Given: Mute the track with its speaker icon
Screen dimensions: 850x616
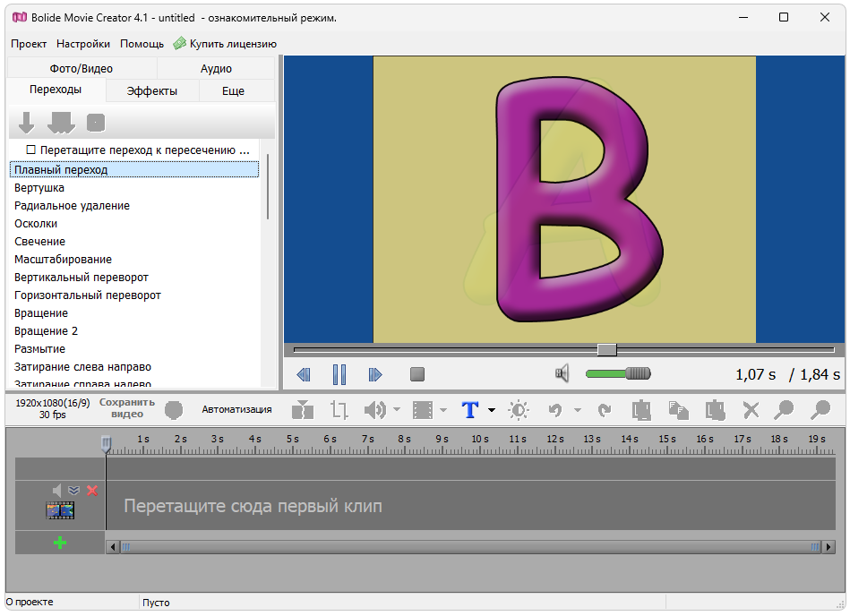Looking at the screenshot, I should [x=56, y=491].
